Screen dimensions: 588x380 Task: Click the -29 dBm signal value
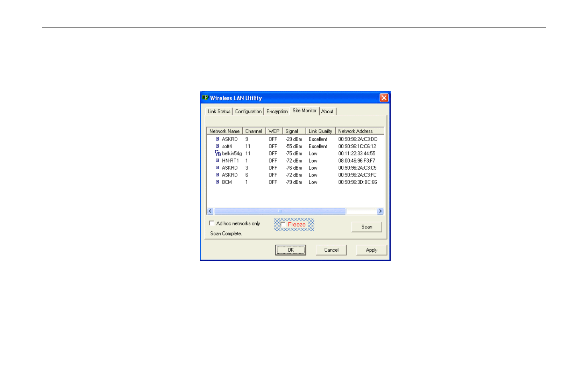point(294,139)
